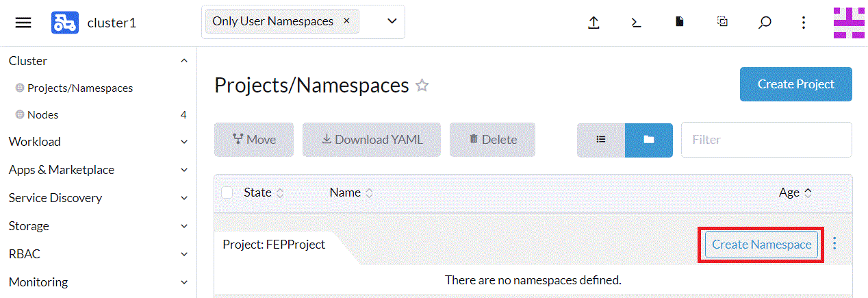This screenshot has width=868, height=298.
Task: Switch to grouped-by-project folder view
Action: (x=649, y=140)
